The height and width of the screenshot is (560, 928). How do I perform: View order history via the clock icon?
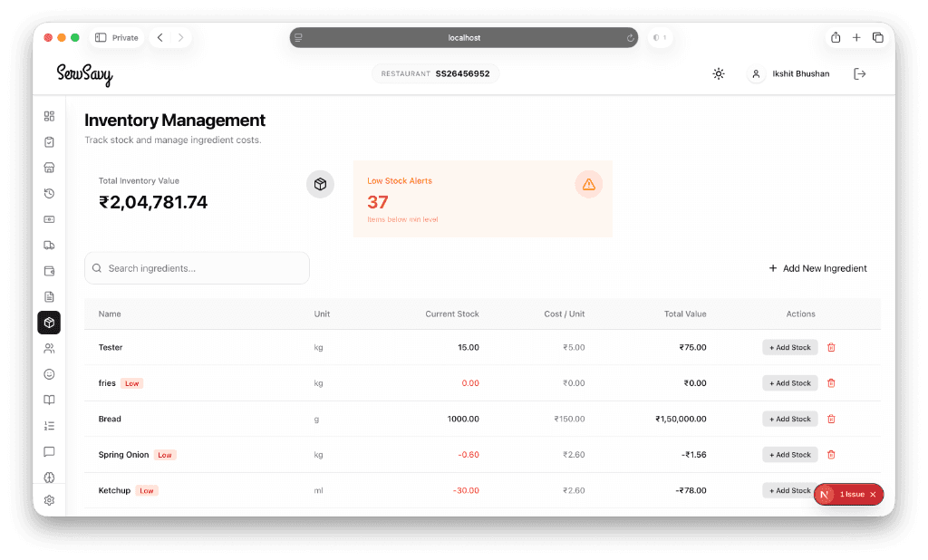[49, 193]
